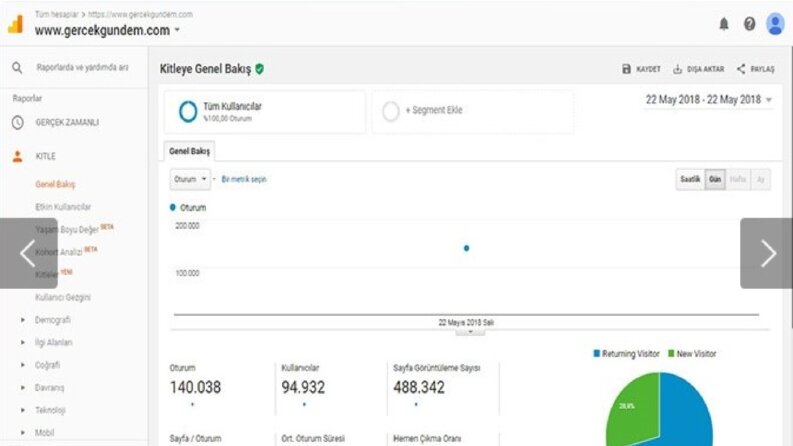Viewport: 793px width, 446px height.
Task: Select the Saatlik granularity toggle
Action: [690, 180]
